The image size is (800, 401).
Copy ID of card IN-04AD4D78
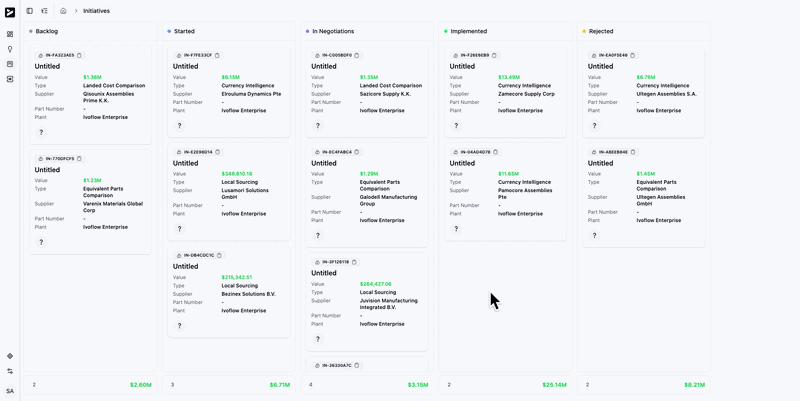(x=495, y=152)
